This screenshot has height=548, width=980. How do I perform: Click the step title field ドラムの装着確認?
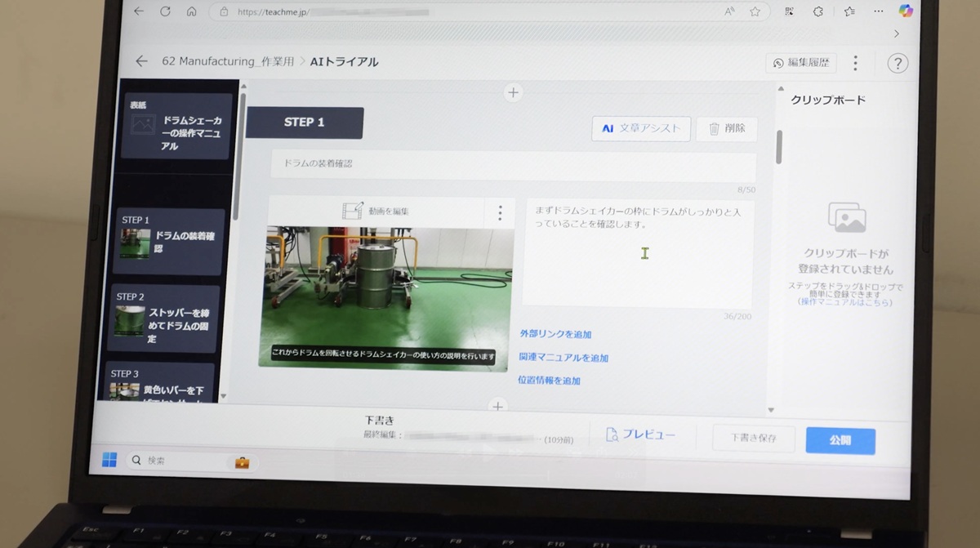coord(513,164)
